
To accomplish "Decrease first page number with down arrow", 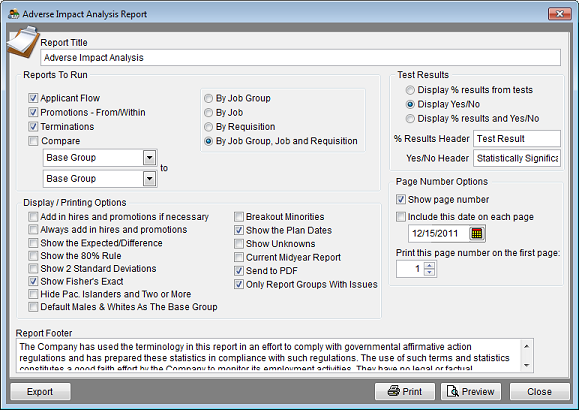I will (x=429, y=273).
